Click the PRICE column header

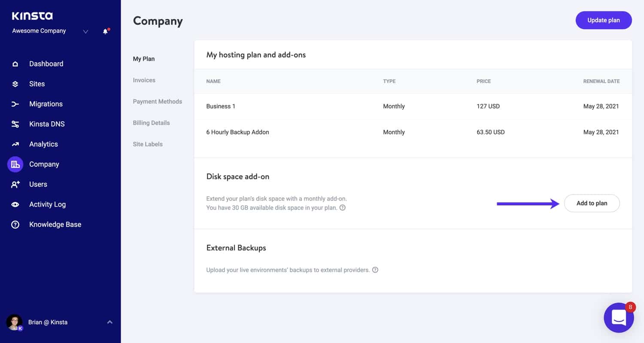pyautogui.click(x=483, y=81)
